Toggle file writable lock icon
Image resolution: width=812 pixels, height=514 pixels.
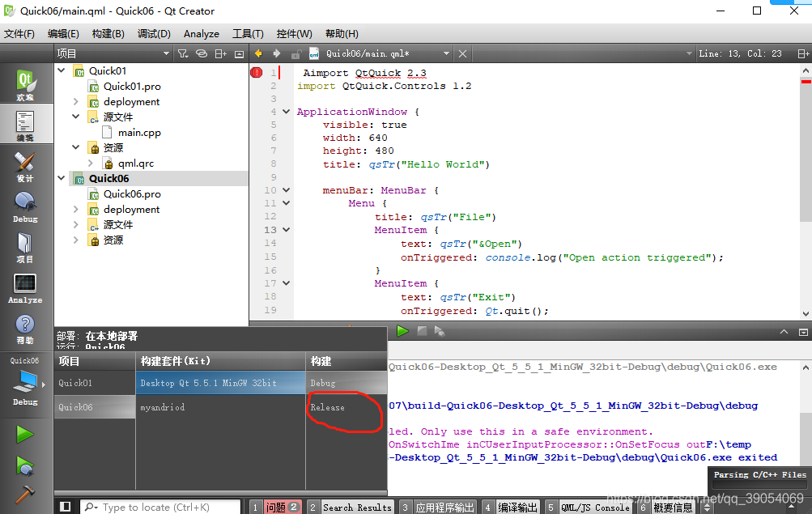[295, 54]
